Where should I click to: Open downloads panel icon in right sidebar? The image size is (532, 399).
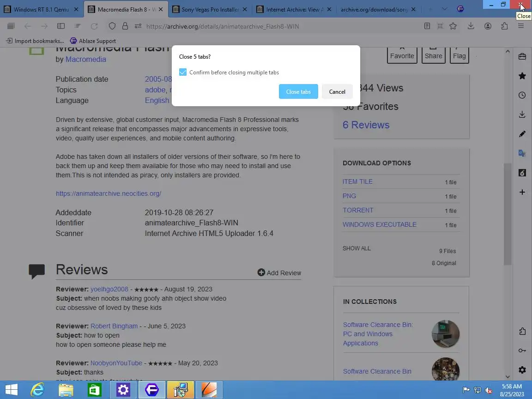522,115
